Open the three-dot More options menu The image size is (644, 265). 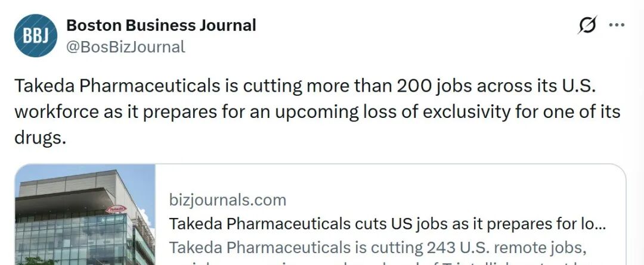616,26
